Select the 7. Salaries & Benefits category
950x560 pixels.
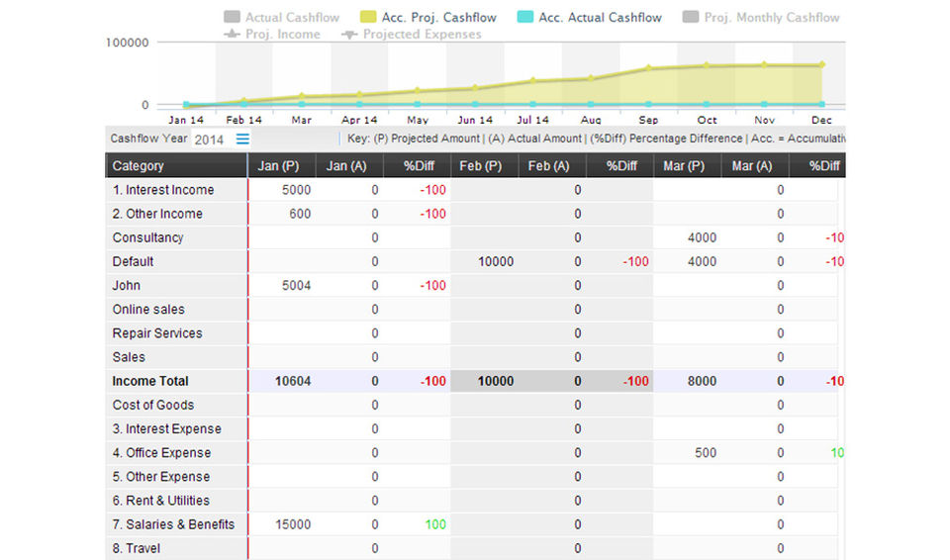tap(173, 524)
